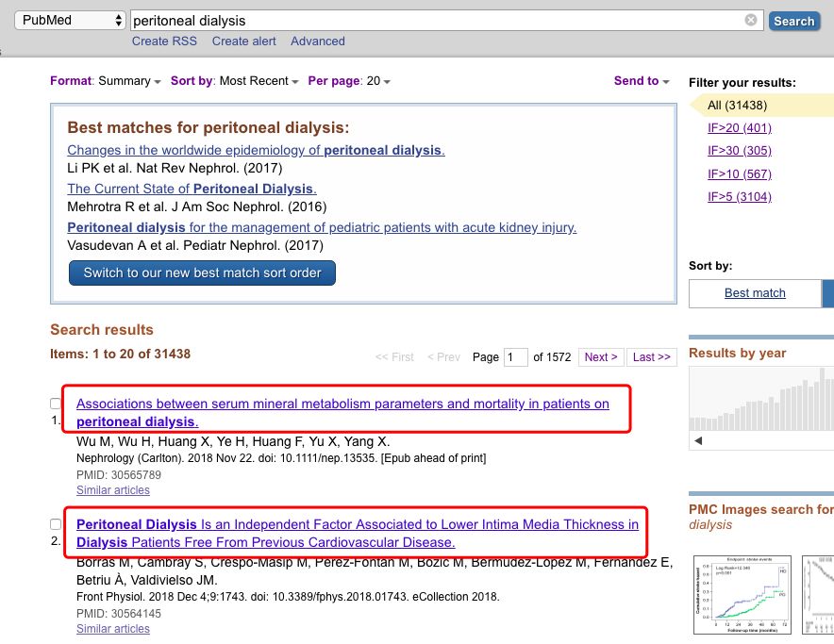Open 'Associations between serum mineral metabolism' article
834x644 pixels.
pyautogui.click(x=342, y=413)
